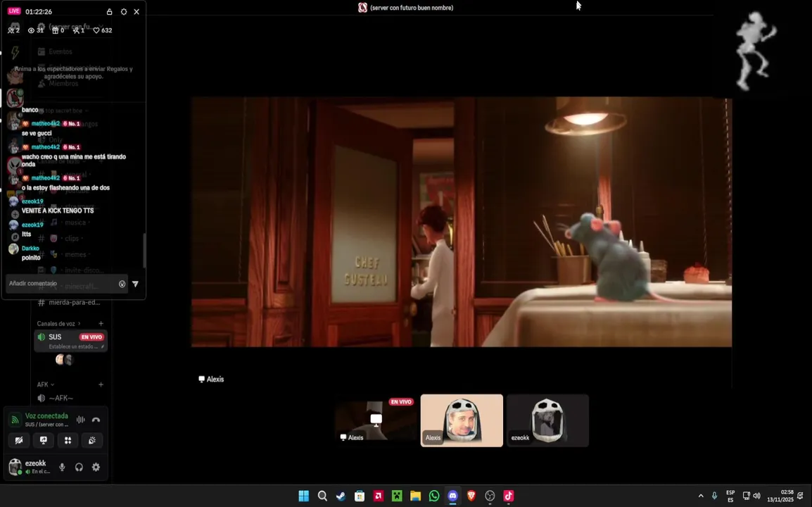Viewport: 812px width, 507px height.
Task: Click the chat overlay scrollbar
Action: [144, 250]
